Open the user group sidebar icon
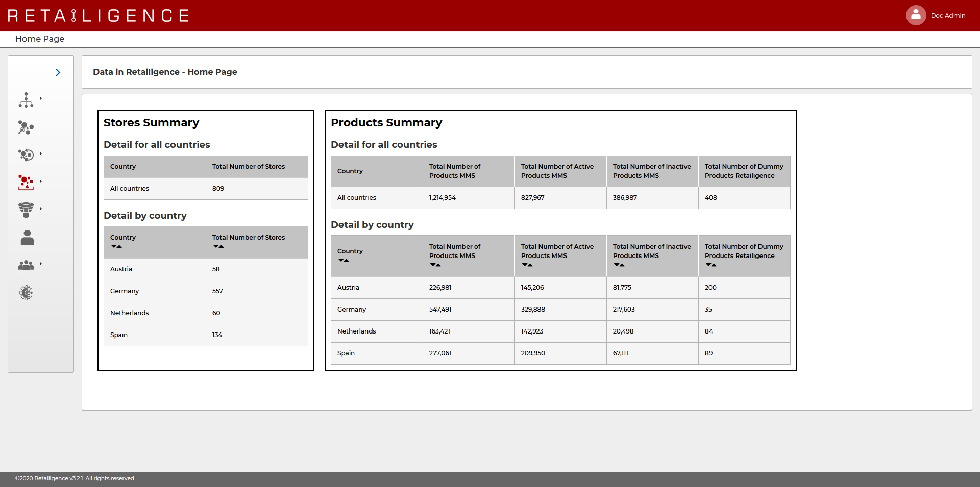This screenshot has width=980, height=487. (x=26, y=265)
